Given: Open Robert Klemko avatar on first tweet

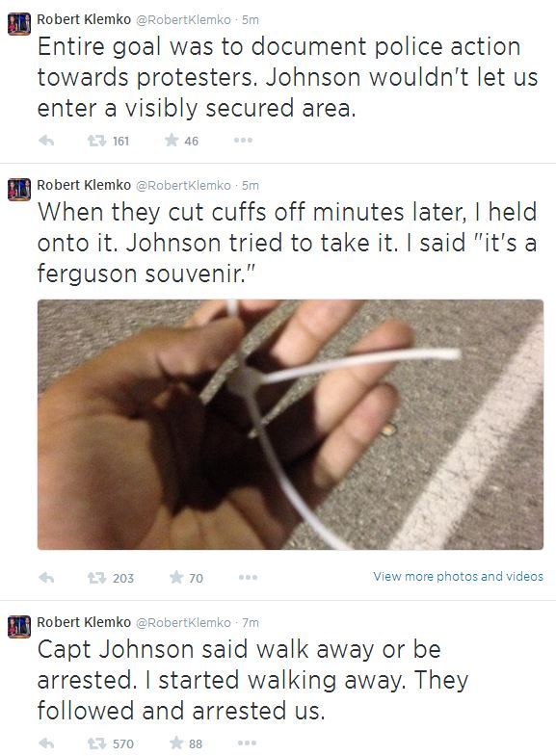Looking at the screenshot, I should (19, 24).
